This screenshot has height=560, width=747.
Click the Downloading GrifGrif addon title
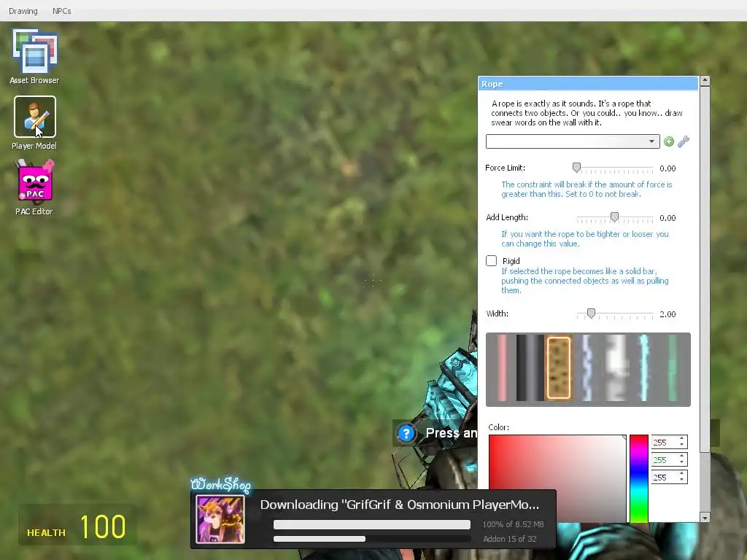399,505
